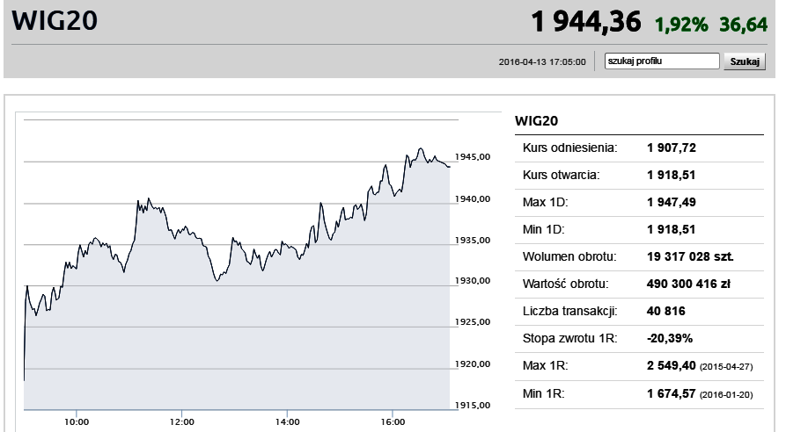Click the 1920,00 price axis label
The image size is (786, 432).
tap(473, 364)
